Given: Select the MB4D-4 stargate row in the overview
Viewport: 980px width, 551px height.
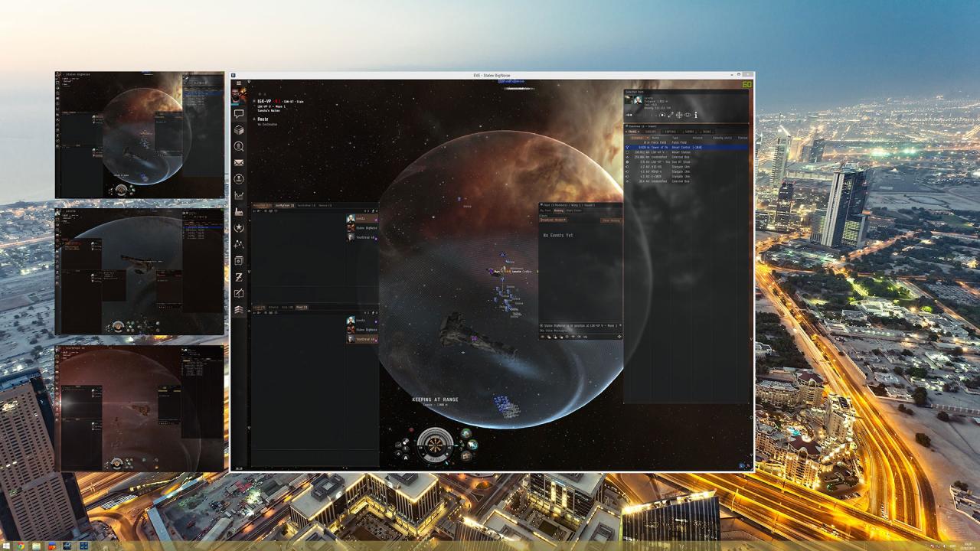Looking at the screenshot, I should pyautogui.click(x=688, y=171).
